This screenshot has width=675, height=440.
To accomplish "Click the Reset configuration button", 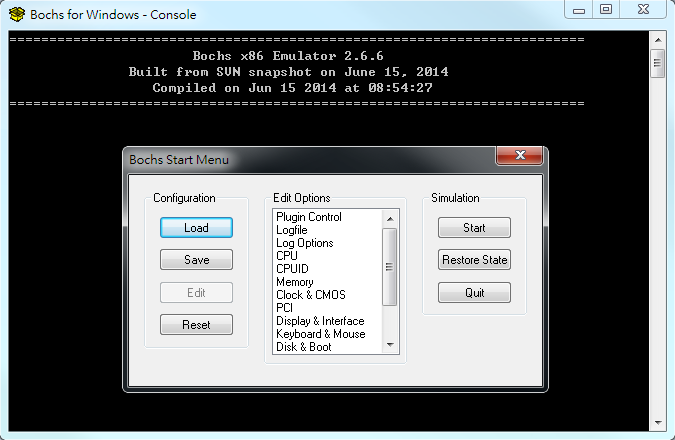I will (196, 325).
